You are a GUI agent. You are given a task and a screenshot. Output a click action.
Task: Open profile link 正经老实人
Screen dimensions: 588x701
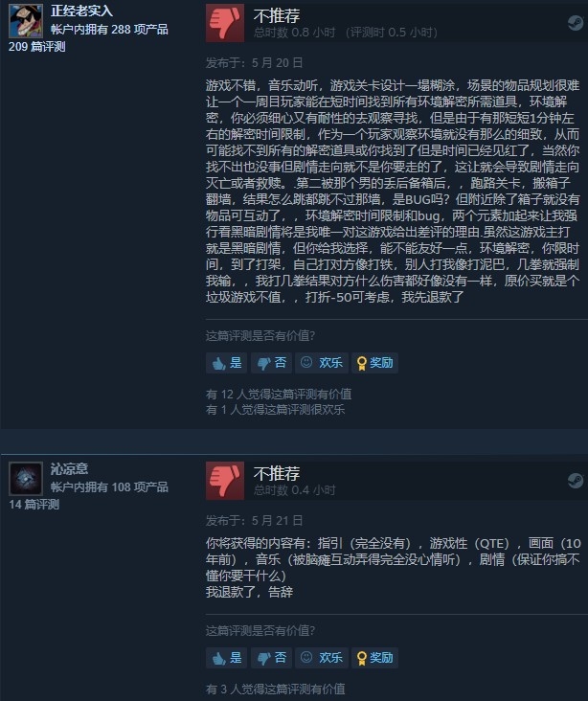click(x=81, y=11)
